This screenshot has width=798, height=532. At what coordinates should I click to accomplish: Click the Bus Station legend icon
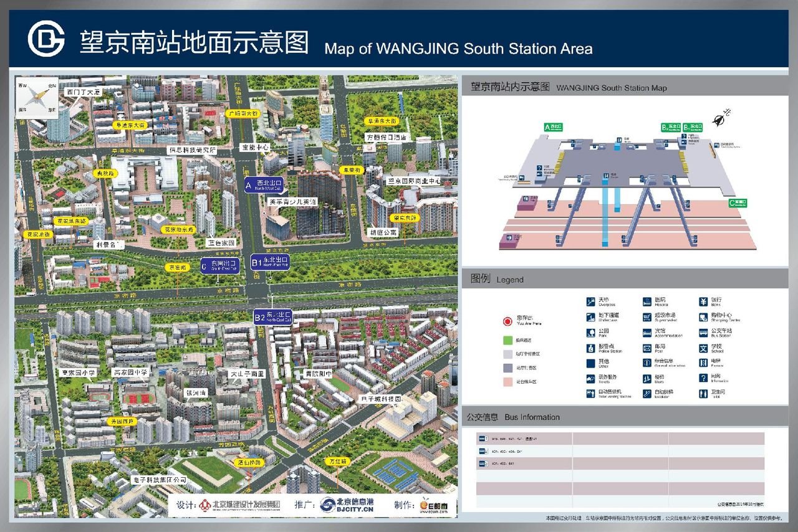tap(703, 333)
